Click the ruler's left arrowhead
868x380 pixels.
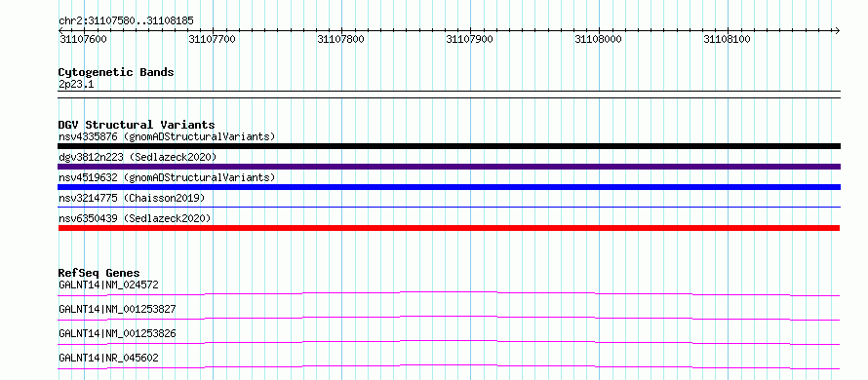click(x=60, y=30)
